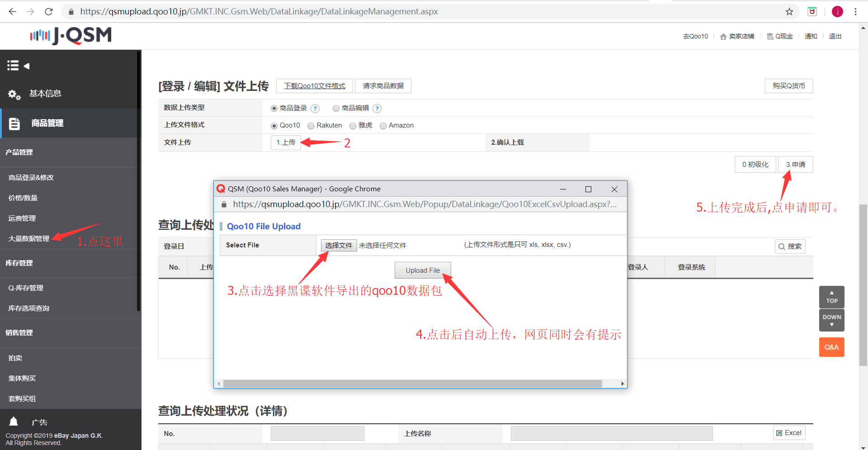The height and width of the screenshot is (450, 868).
Task: Open 套购买组 menu item
Action: [22, 398]
